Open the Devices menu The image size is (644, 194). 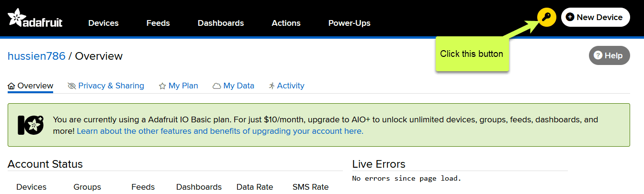tap(103, 23)
